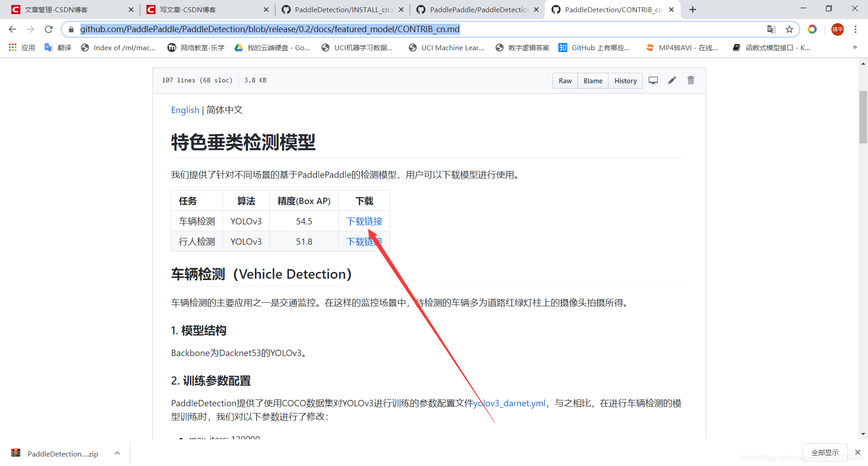The height and width of the screenshot is (466, 868).
Task: Open the 应用 apps bookmark
Action: [x=22, y=48]
